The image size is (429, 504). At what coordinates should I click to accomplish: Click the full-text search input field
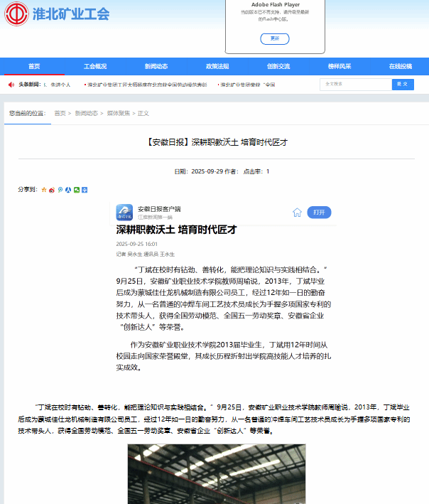coord(354,84)
